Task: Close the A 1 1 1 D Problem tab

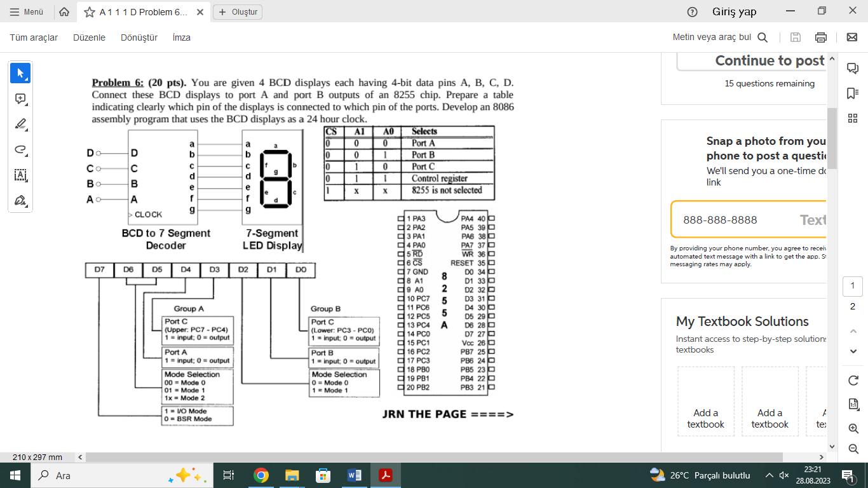Action: click(200, 12)
